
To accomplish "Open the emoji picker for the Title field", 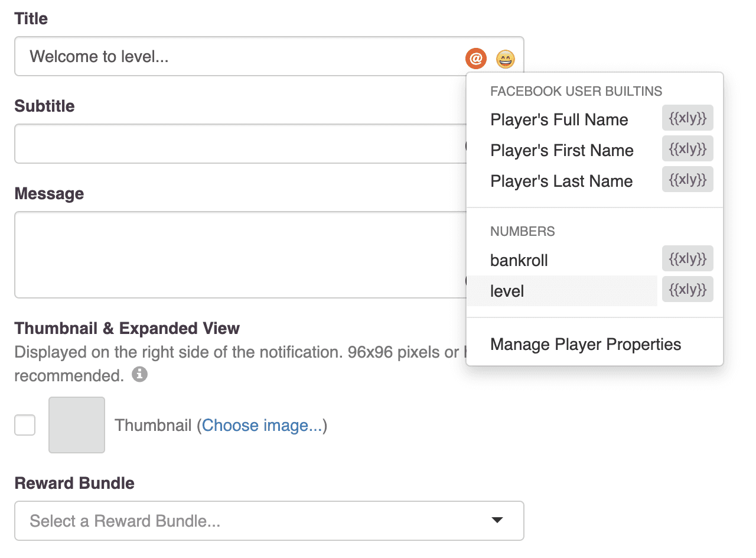I will pos(506,57).
